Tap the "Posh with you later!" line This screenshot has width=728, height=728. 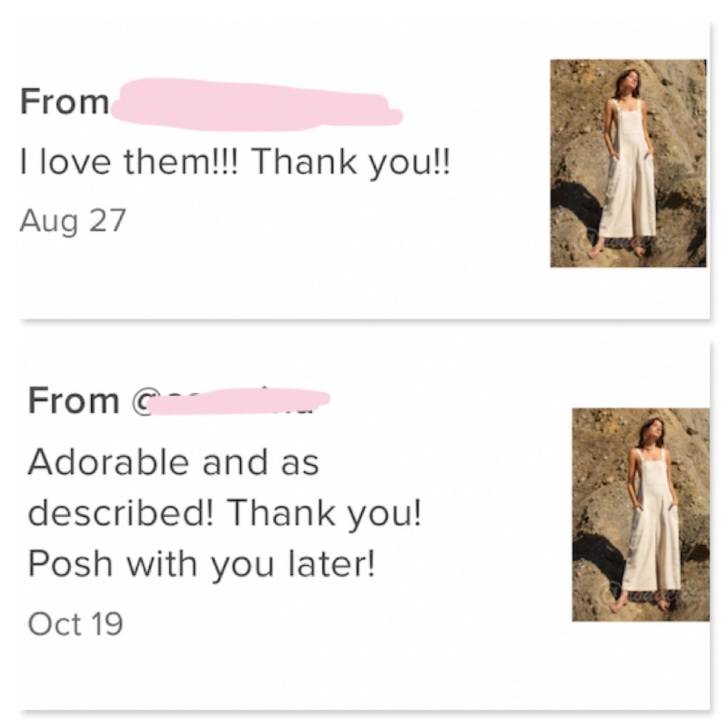(202, 565)
